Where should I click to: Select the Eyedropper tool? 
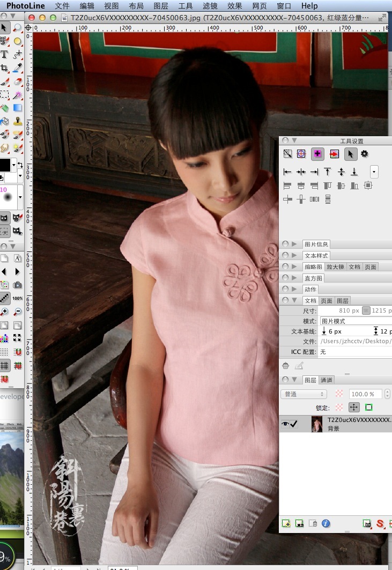tap(18, 68)
